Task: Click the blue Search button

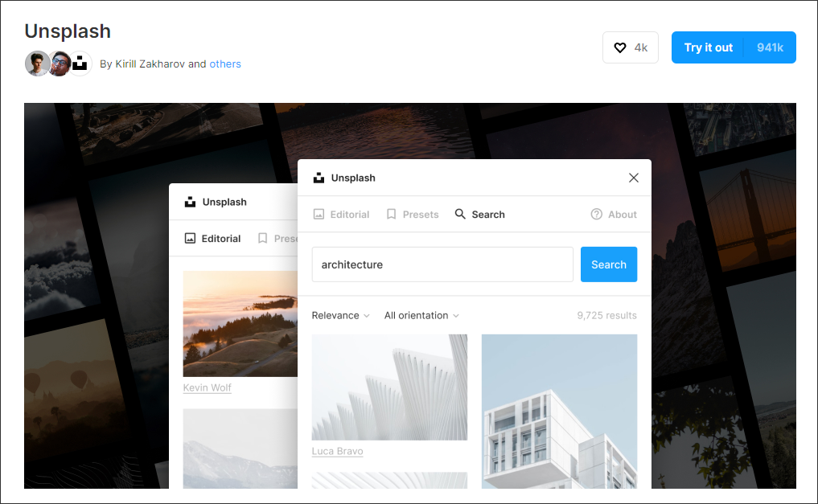Action: point(609,264)
